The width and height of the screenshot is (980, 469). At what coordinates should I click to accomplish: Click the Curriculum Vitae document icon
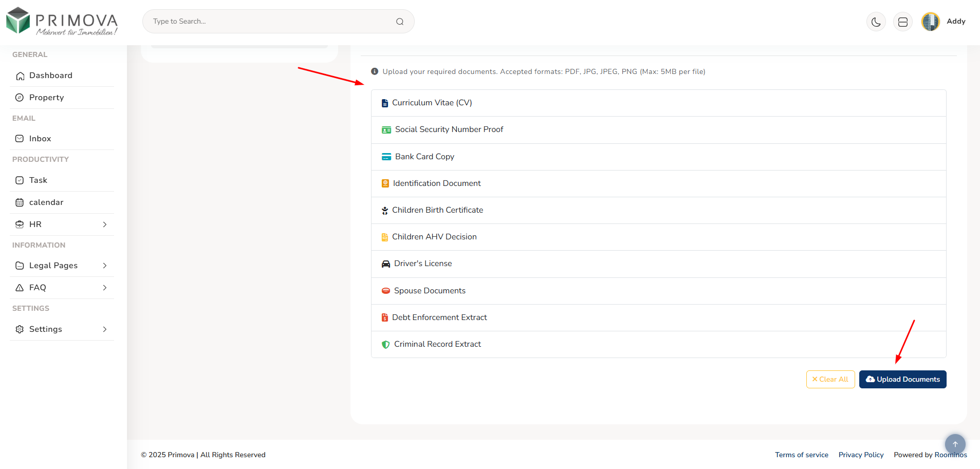[x=385, y=103]
